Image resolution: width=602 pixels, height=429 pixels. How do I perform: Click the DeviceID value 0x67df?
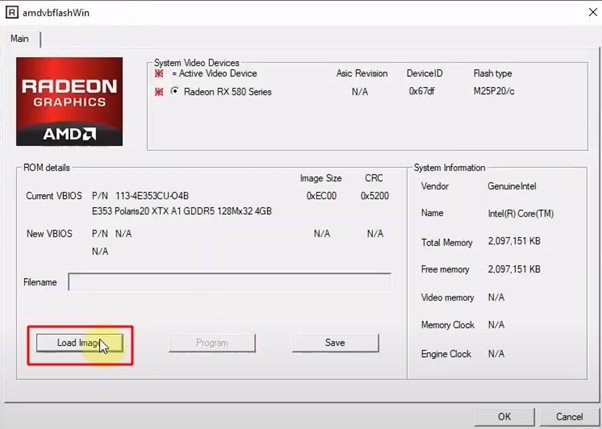click(420, 92)
